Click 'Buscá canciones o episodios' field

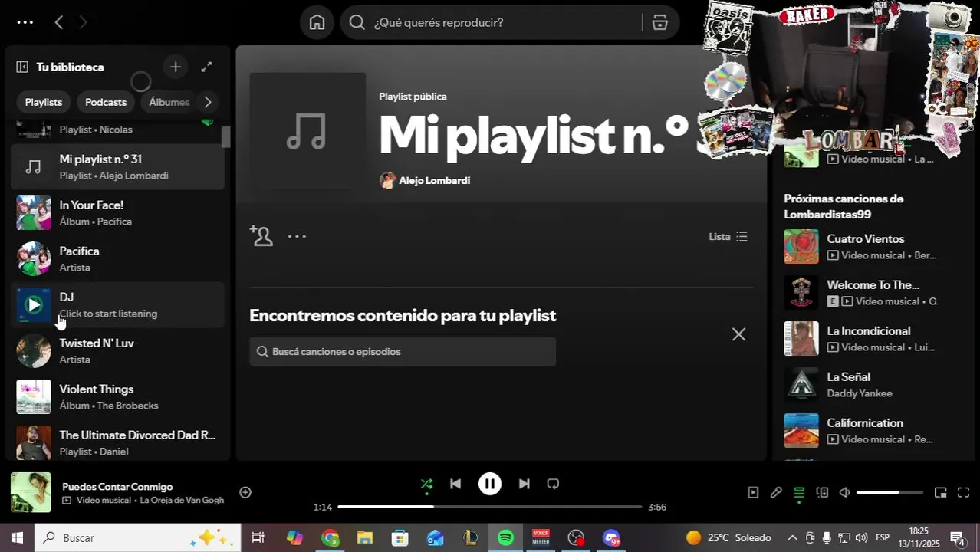403,351
